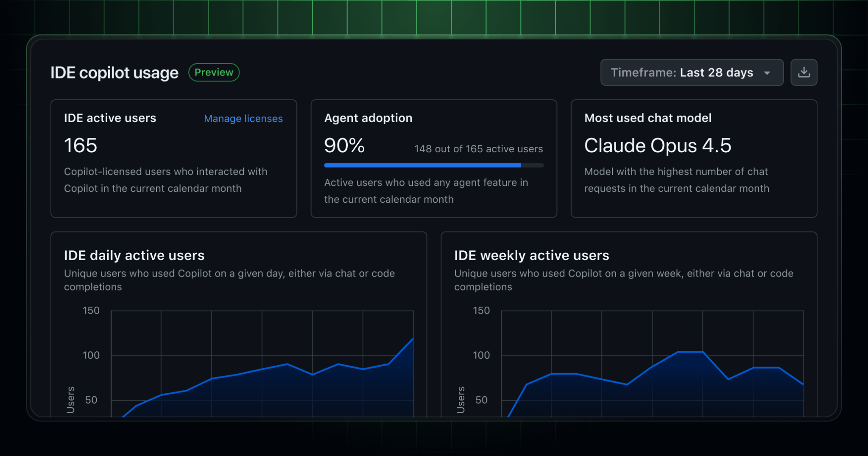
Task: Click the Claude Opus 4.5 model name
Action: click(x=658, y=145)
